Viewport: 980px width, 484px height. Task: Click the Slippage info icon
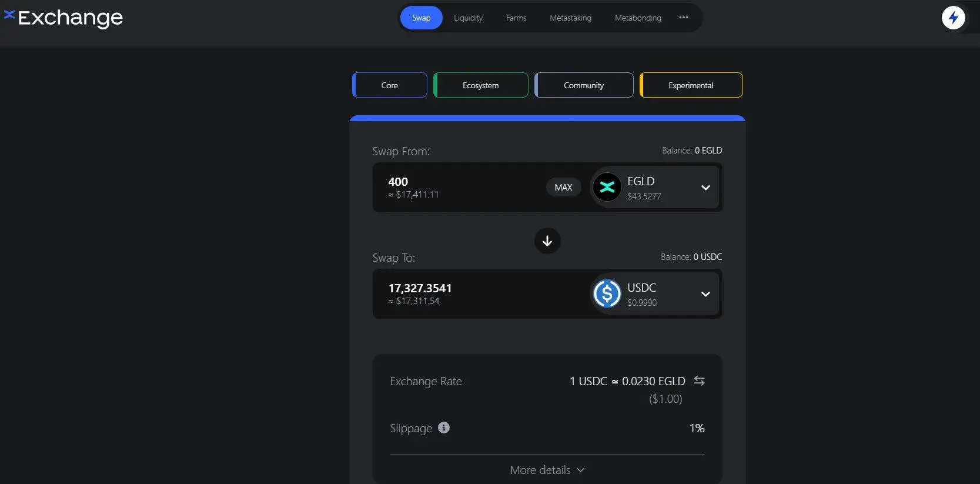(444, 428)
